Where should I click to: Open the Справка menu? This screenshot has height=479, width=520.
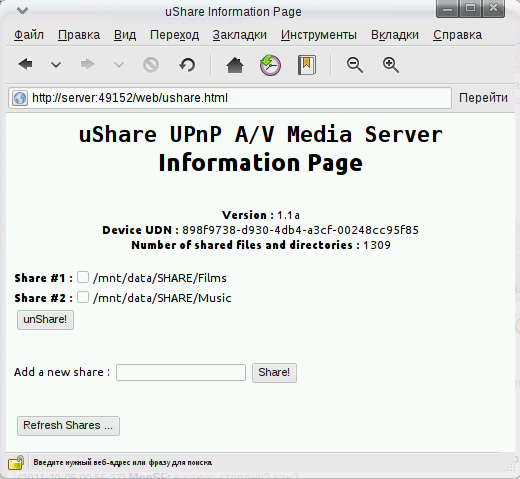pyautogui.click(x=458, y=35)
